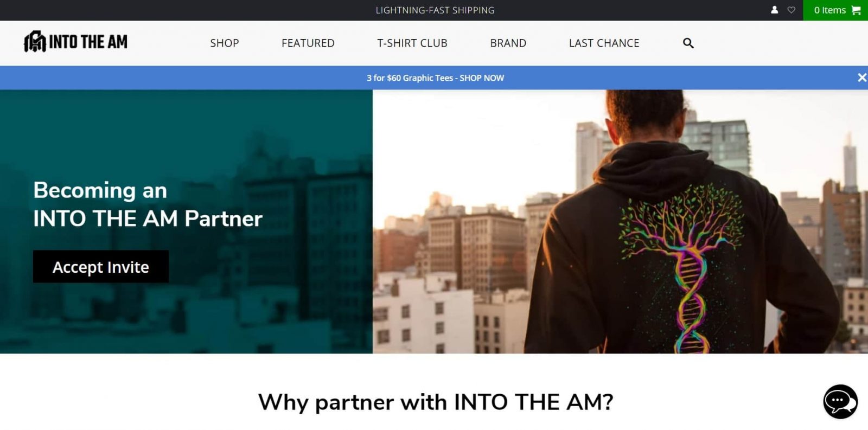Go to T-SHIRT CLUB
The image size is (868, 430).
tap(412, 43)
